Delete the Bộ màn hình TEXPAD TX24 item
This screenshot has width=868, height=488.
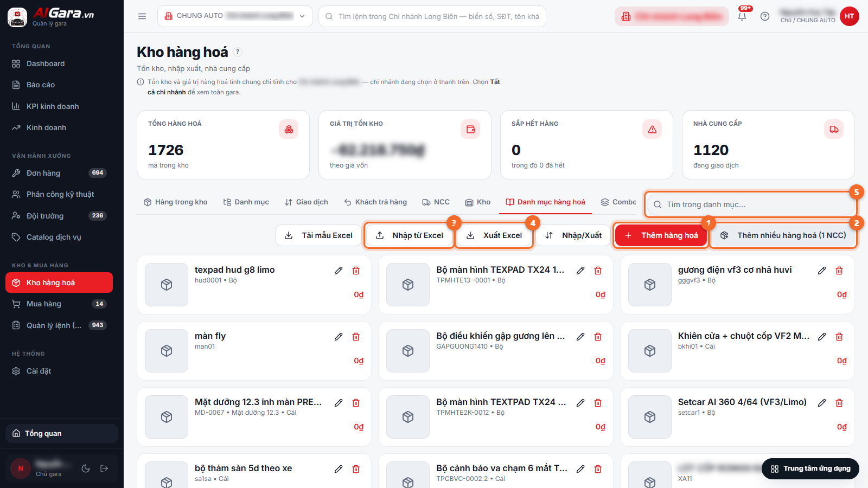point(598,270)
